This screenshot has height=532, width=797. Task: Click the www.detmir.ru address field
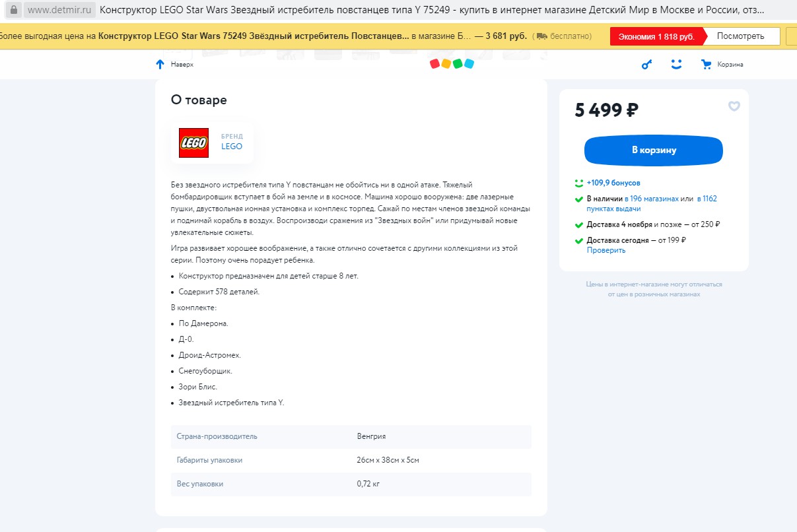60,11
